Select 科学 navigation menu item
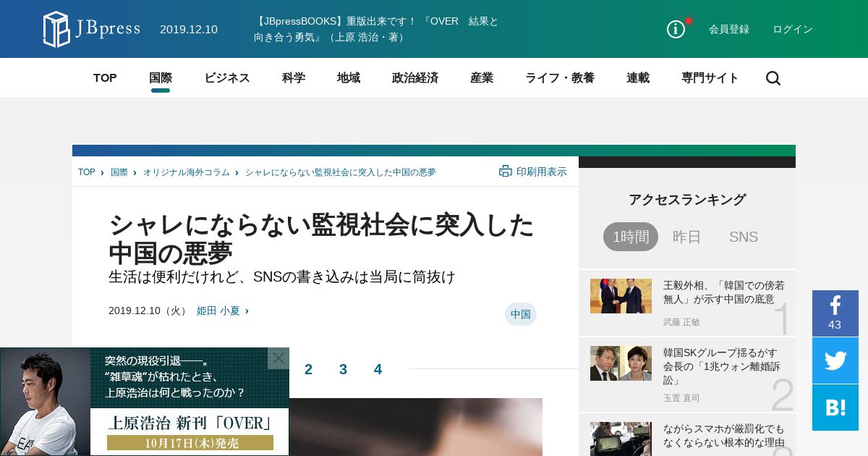This screenshot has height=456, width=868. (294, 78)
